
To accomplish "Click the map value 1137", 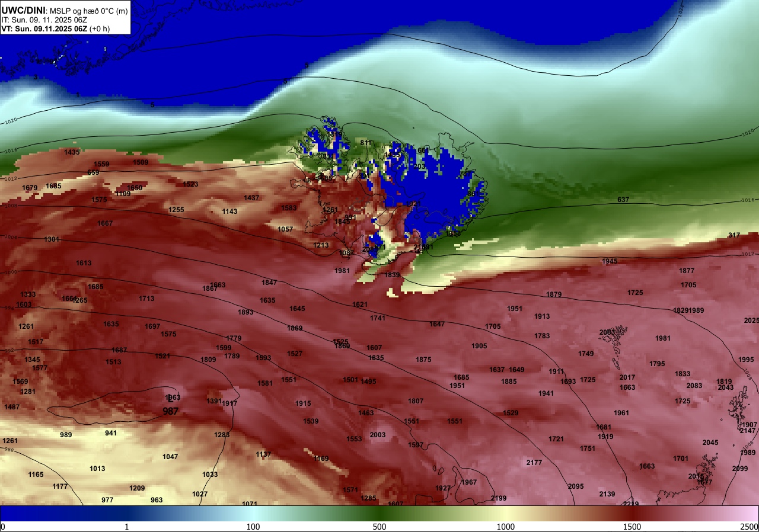I will coord(263,454).
